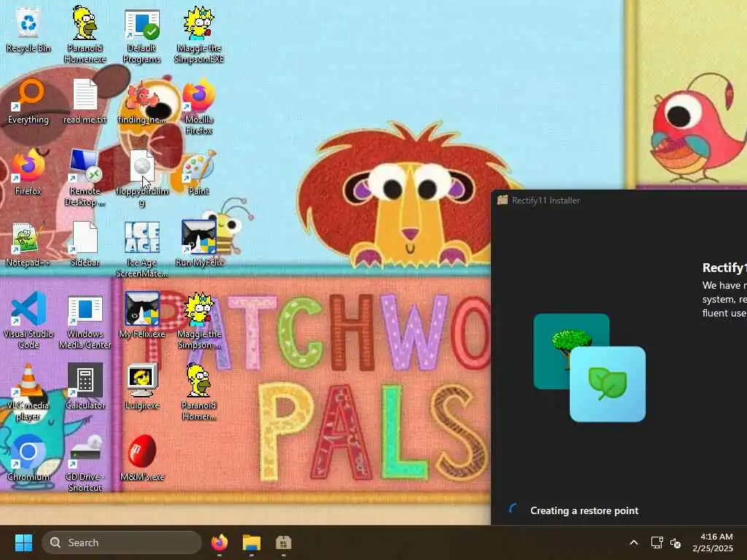The width and height of the screenshot is (747, 560).
Task: Select the Sidebar shortcut icon
Action: point(85,244)
